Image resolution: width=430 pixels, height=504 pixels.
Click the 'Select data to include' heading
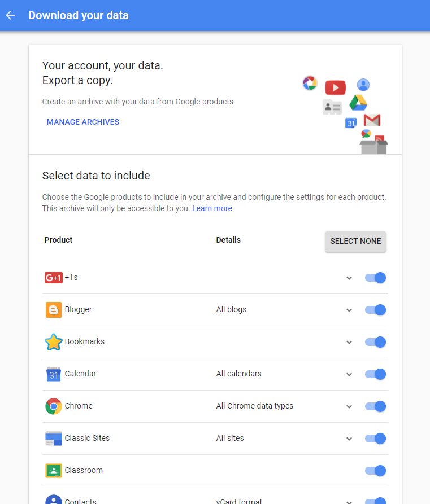96,176
